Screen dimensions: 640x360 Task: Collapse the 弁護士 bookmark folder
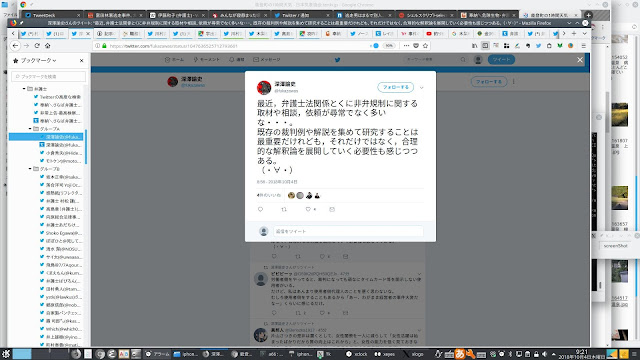[24, 89]
